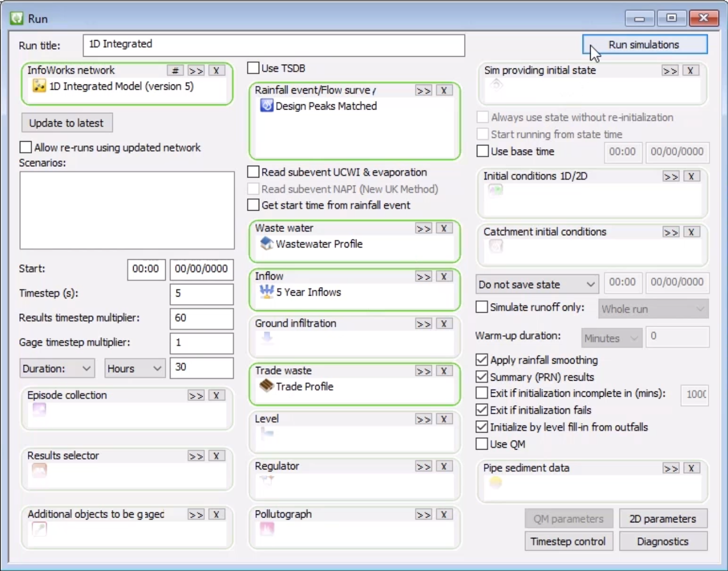The width and height of the screenshot is (728, 571).
Task: Check Simulate runoff only
Action: pyautogui.click(x=482, y=307)
